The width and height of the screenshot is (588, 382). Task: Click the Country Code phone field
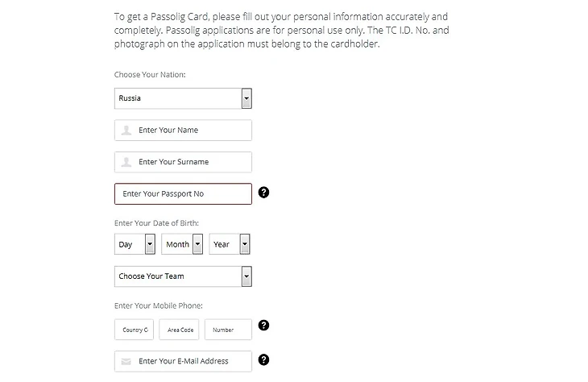pyautogui.click(x=135, y=330)
